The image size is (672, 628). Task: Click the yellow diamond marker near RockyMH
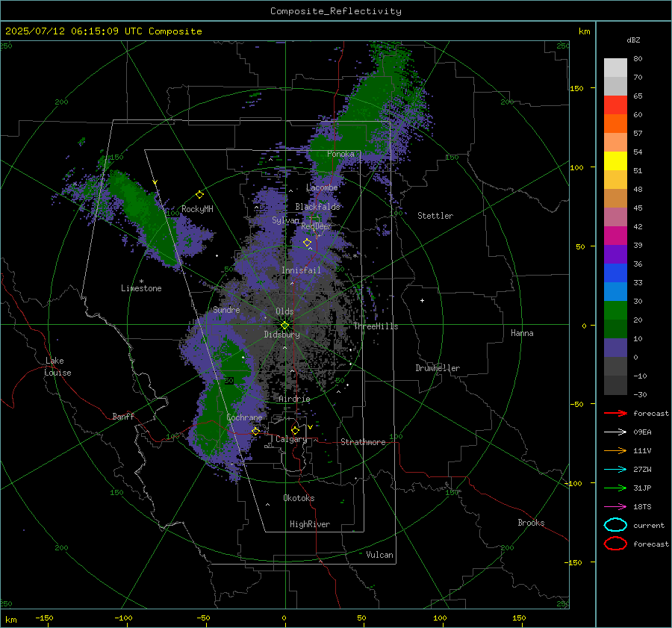pos(199,195)
